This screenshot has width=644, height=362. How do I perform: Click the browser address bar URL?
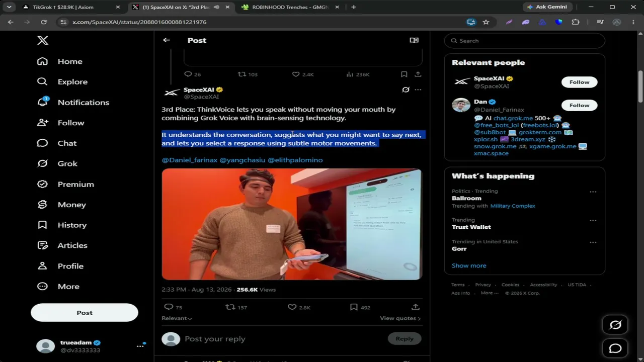tap(139, 22)
